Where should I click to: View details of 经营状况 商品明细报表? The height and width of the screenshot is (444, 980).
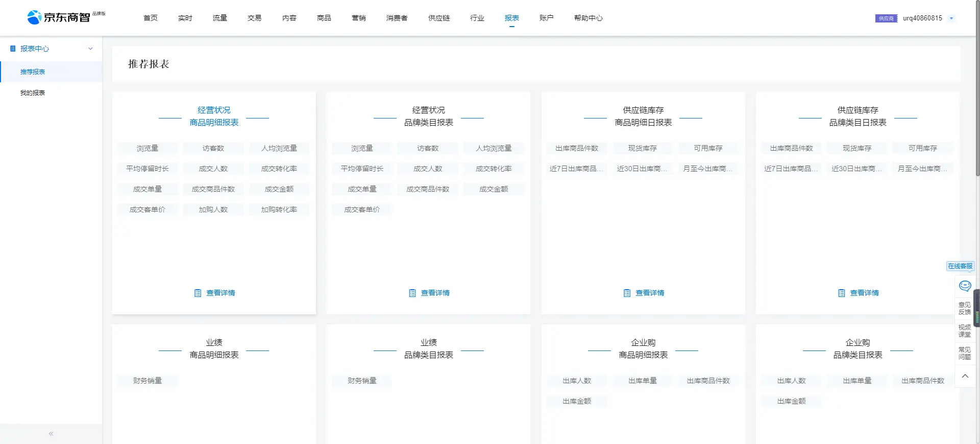coord(215,293)
